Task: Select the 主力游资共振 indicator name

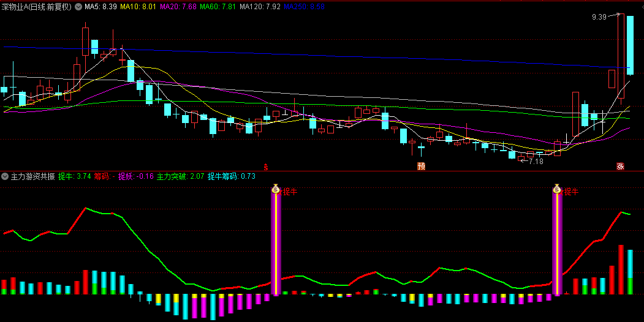Action: tap(33, 177)
